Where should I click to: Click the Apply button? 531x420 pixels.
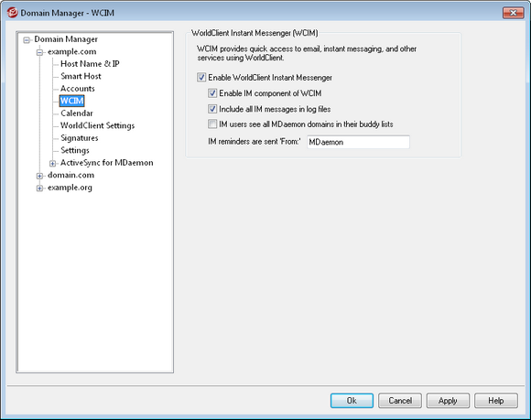(x=448, y=401)
